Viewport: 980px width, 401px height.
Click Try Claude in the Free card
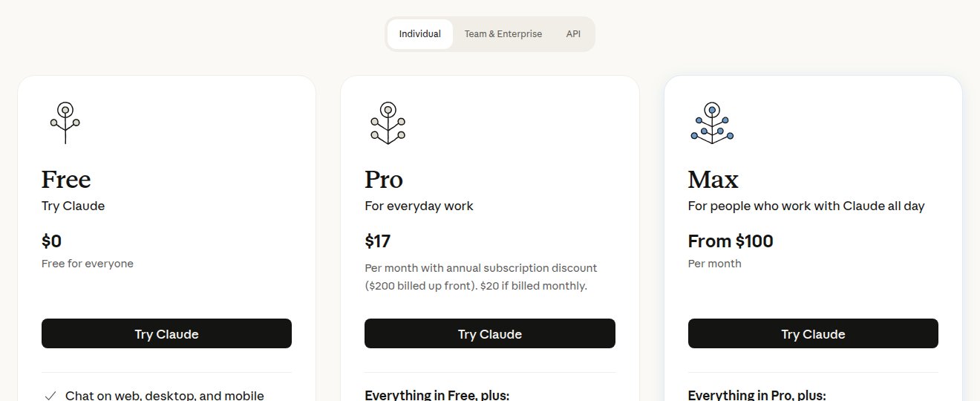(166, 333)
